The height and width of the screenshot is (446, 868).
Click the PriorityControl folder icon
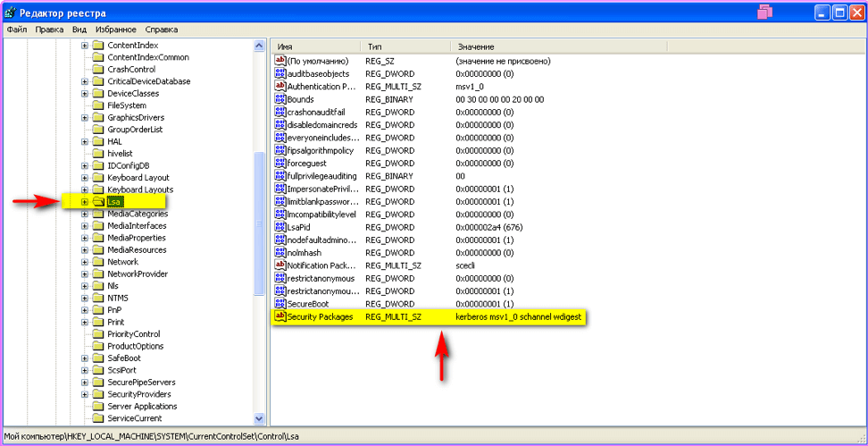(x=98, y=334)
